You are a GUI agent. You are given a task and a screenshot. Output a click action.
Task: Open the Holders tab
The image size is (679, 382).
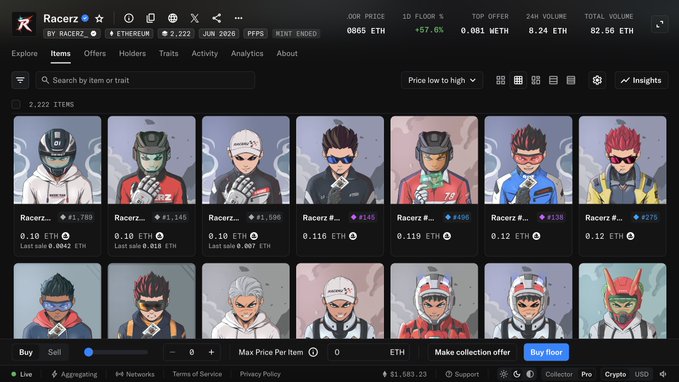click(132, 53)
